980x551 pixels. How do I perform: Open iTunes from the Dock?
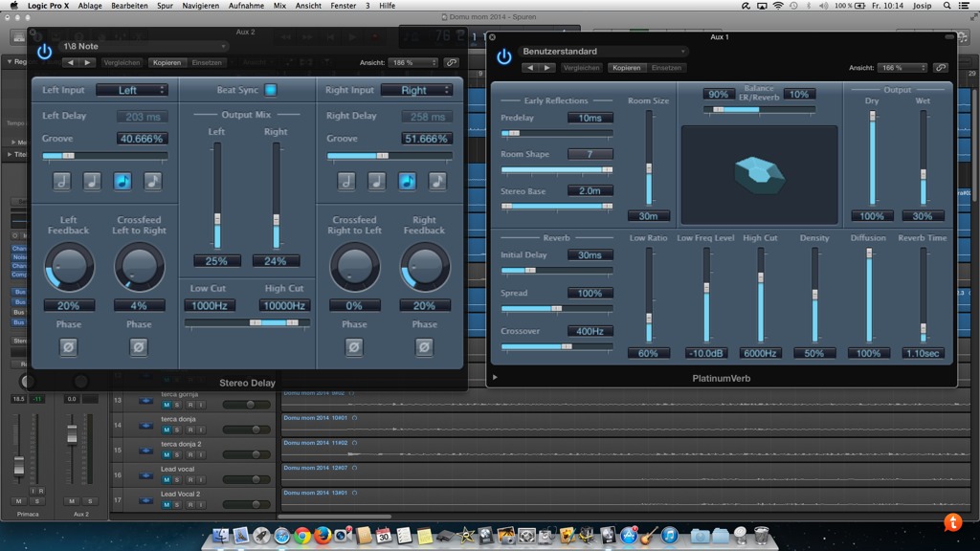669,536
